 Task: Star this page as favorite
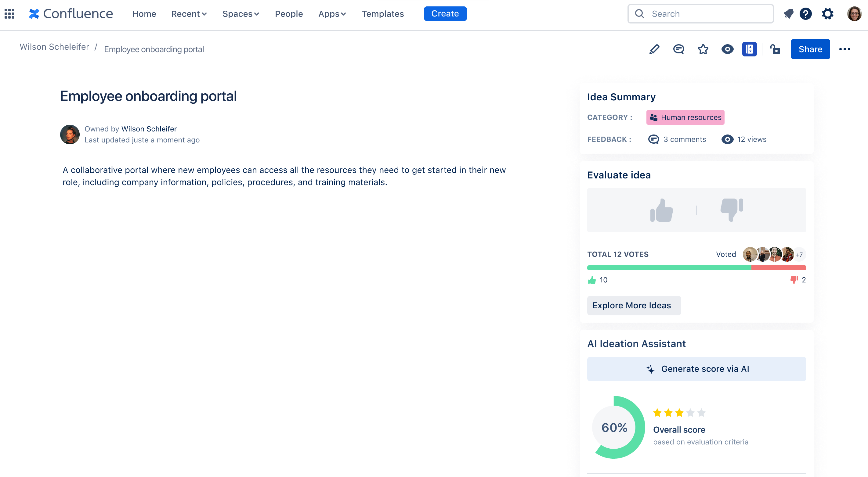[703, 49]
